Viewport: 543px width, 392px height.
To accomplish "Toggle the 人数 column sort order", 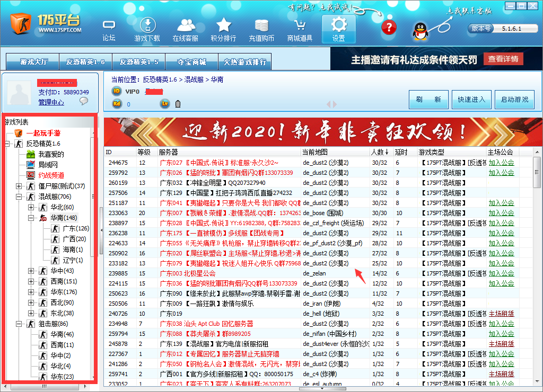I will pyautogui.click(x=380, y=152).
